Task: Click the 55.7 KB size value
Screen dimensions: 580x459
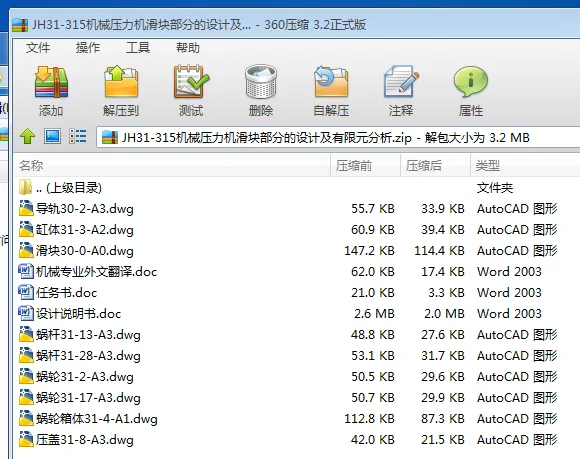Action: coord(373,209)
